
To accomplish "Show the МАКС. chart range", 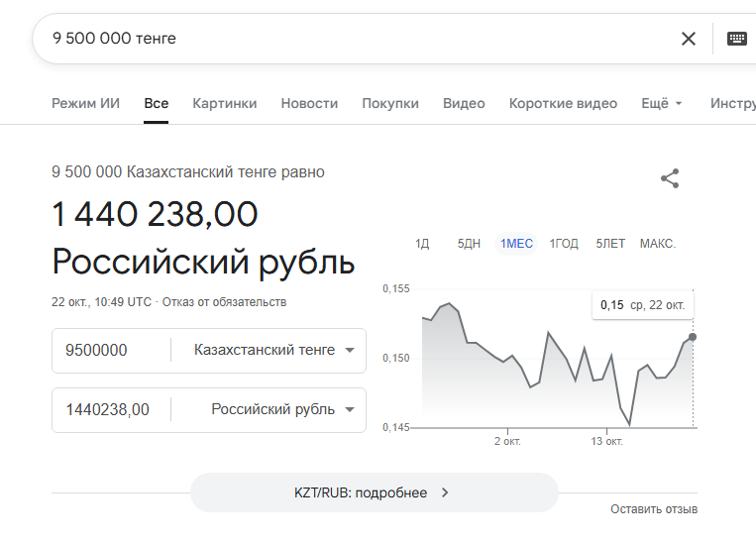I will 658,244.
